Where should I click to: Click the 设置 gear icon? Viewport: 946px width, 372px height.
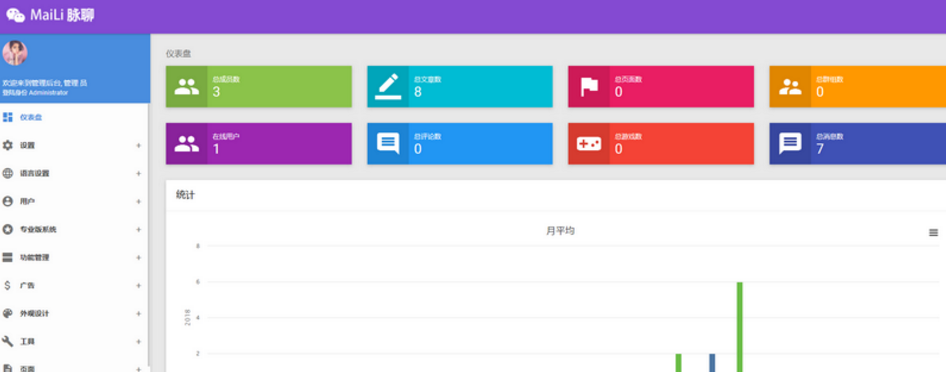[8, 145]
